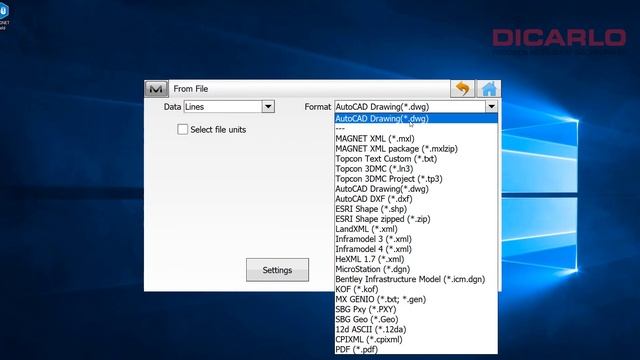Choose MAGNET XML (*.mxl) format
640x360 pixels.
click(x=416, y=139)
